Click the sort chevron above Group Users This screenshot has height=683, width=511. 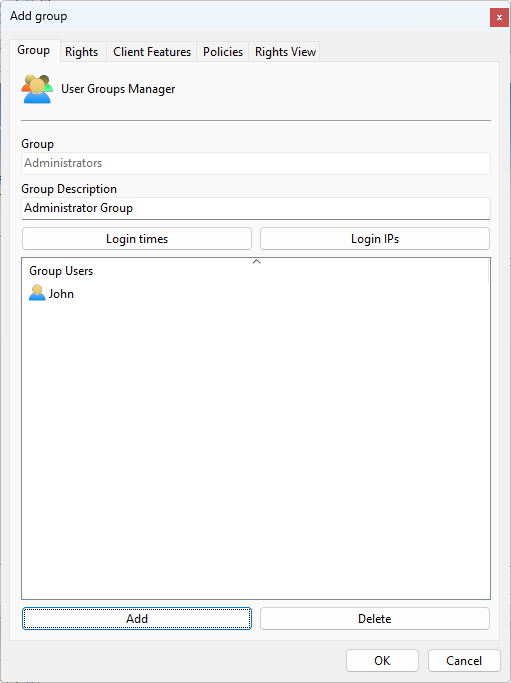coord(257,262)
